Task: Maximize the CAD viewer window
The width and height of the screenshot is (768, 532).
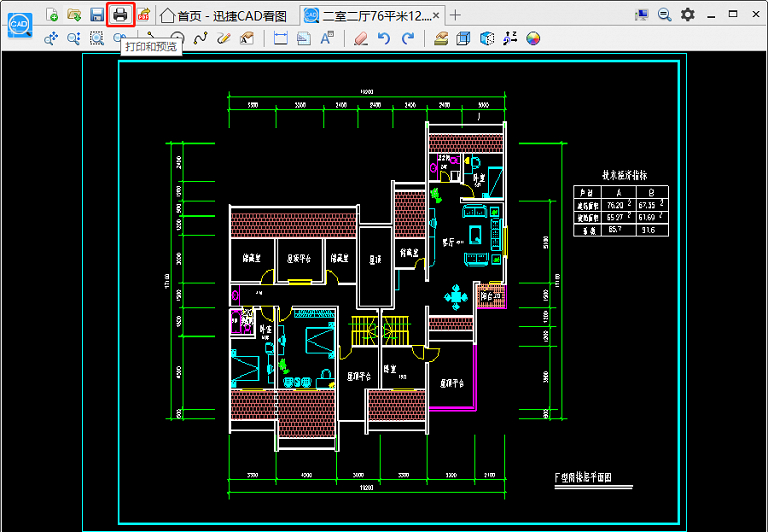Action: tap(733, 14)
